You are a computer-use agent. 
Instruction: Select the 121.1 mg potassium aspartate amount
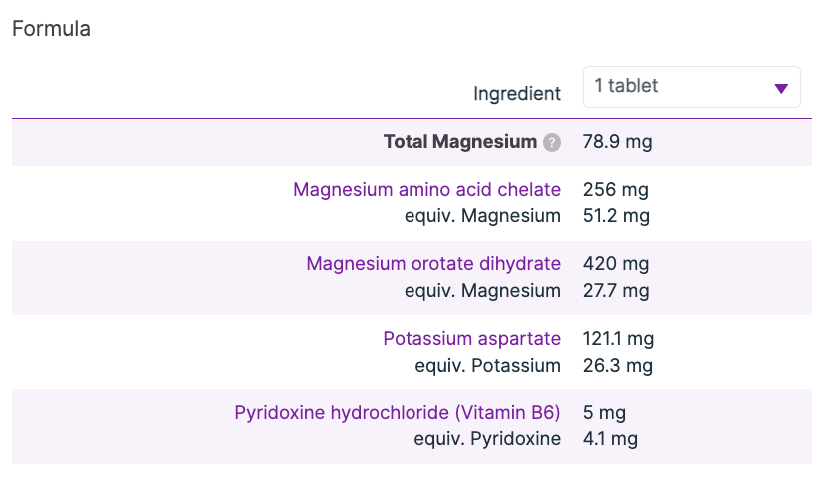pos(618,339)
